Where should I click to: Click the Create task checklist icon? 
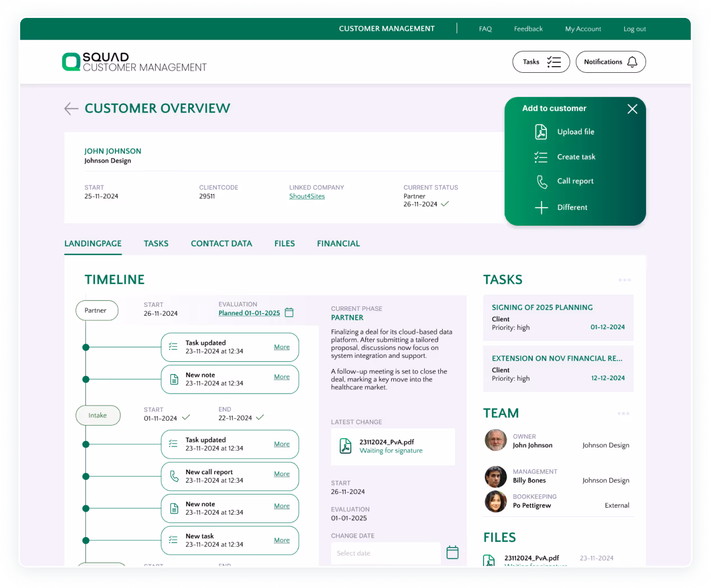click(541, 157)
